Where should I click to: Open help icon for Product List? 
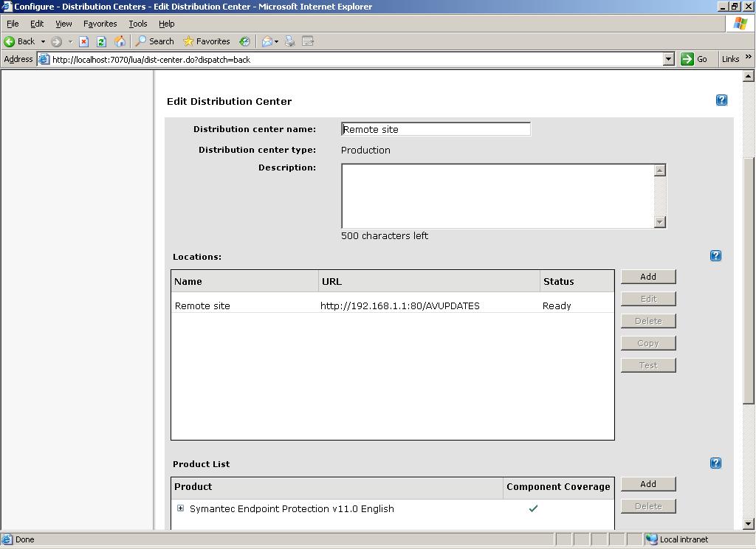pyautogui.click(x=715, y=463)
